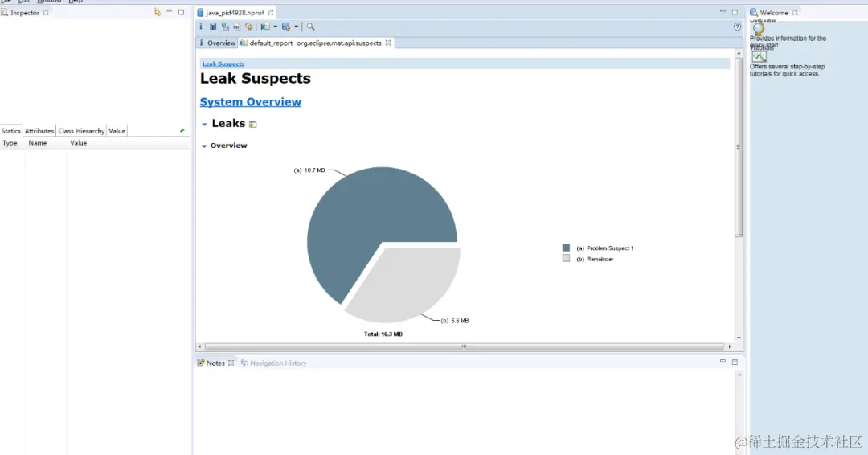868x455 pixels.
Task: Switch to the Attributes tab
Action: point(39,131)
